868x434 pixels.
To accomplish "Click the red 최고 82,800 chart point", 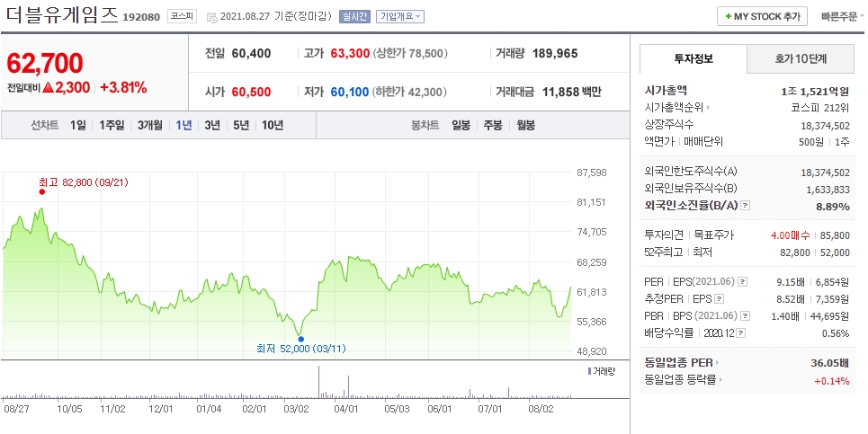I will point(42,192).
